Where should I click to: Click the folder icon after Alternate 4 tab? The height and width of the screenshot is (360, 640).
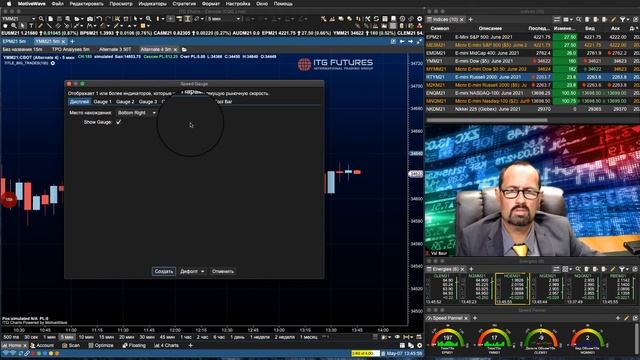tap(184, 49)
